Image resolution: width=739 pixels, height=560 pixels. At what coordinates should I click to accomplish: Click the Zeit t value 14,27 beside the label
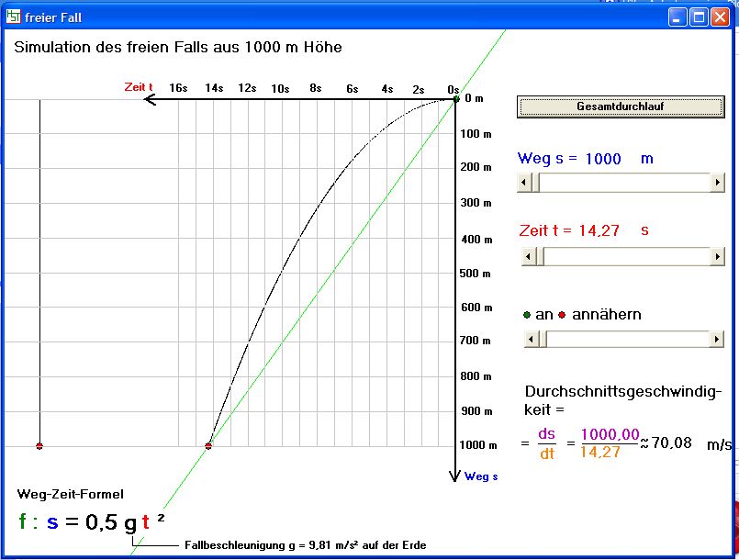point(599,230)
